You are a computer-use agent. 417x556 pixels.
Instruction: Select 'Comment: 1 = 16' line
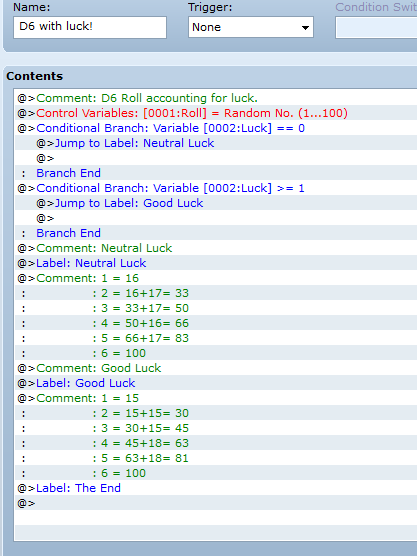(216, 278)
